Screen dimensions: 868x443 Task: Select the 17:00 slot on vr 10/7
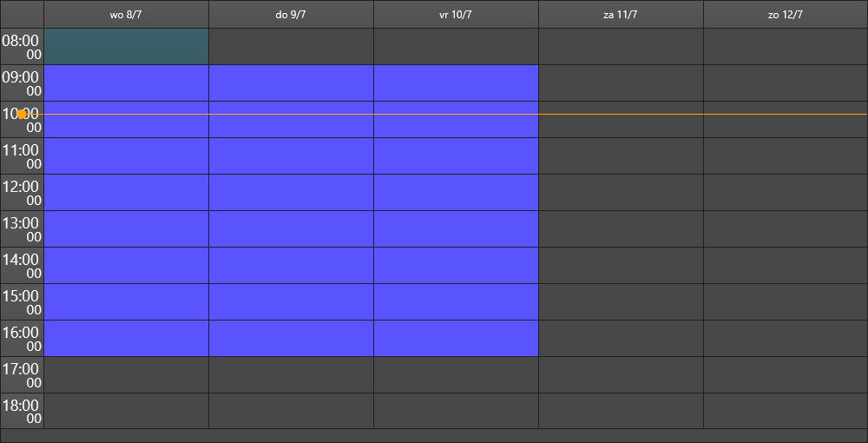pos(457,375)
